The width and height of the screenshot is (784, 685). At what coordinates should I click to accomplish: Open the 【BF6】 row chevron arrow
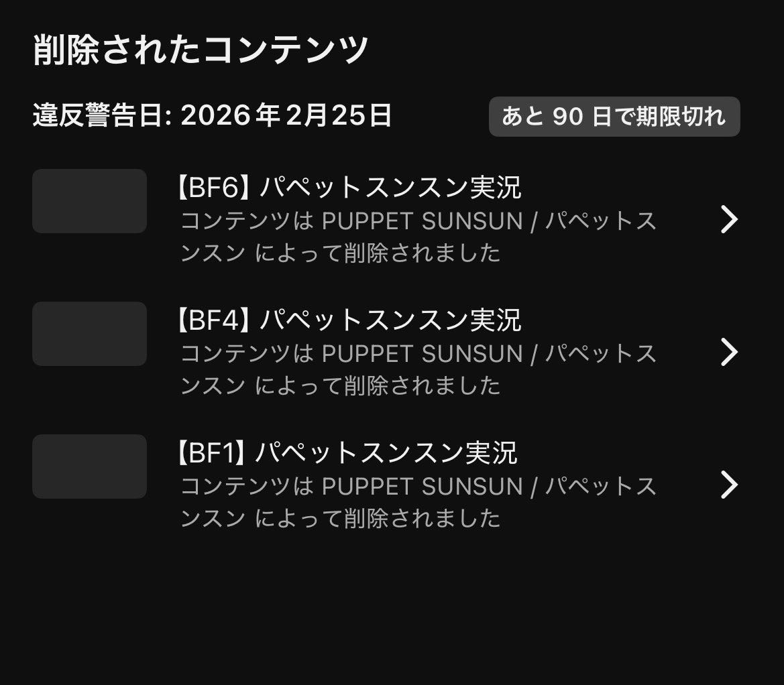point(729,220)
